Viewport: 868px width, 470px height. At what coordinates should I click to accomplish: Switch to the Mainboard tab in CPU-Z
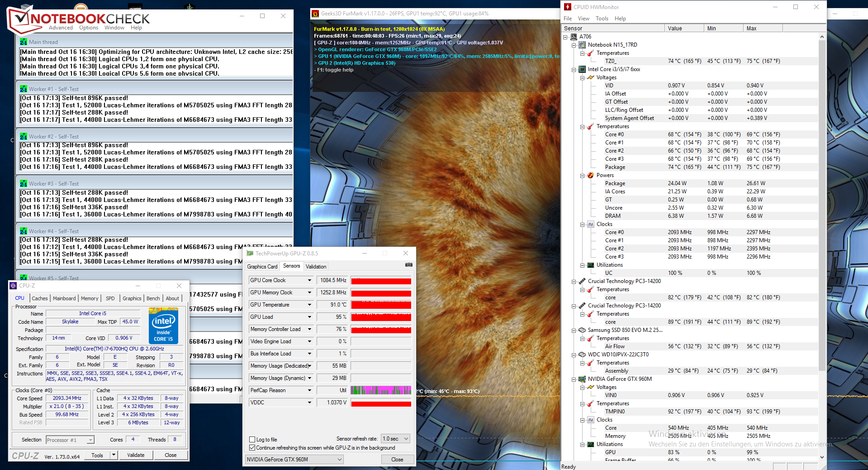click(x=64, y=298)
